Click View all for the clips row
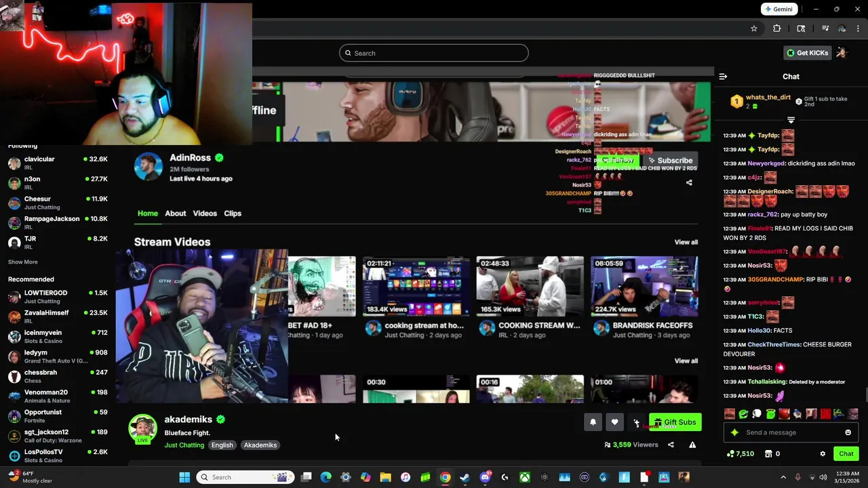 (686, 361)
